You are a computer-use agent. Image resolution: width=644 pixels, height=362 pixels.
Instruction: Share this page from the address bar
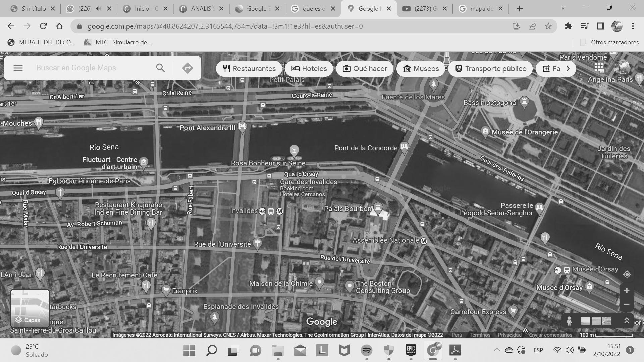[x=532, y=26]
